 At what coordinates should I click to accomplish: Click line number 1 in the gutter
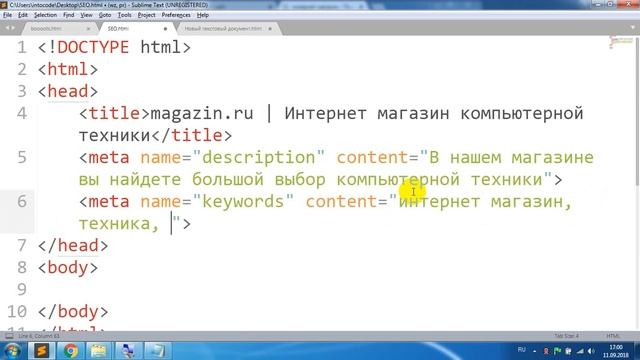coord(22,47)
